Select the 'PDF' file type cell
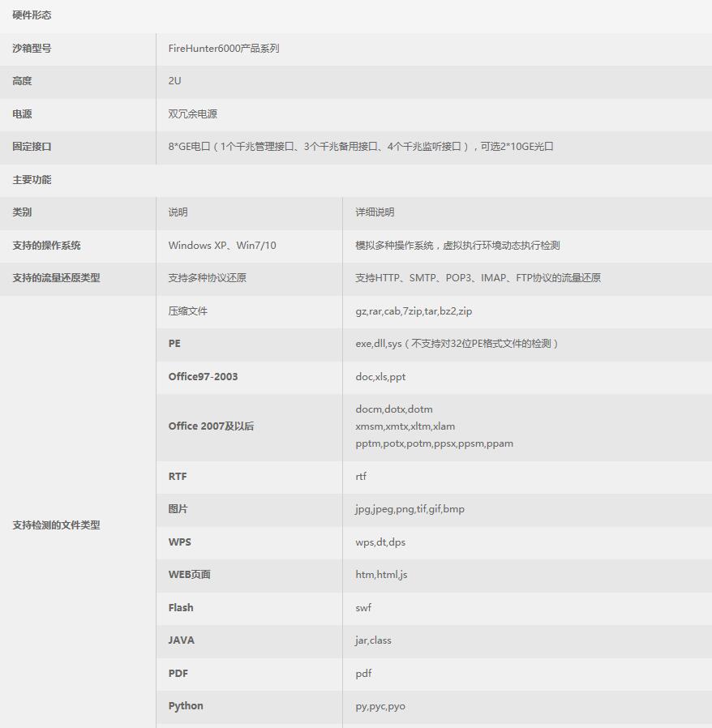712x728 pixels. coord(178,673)
